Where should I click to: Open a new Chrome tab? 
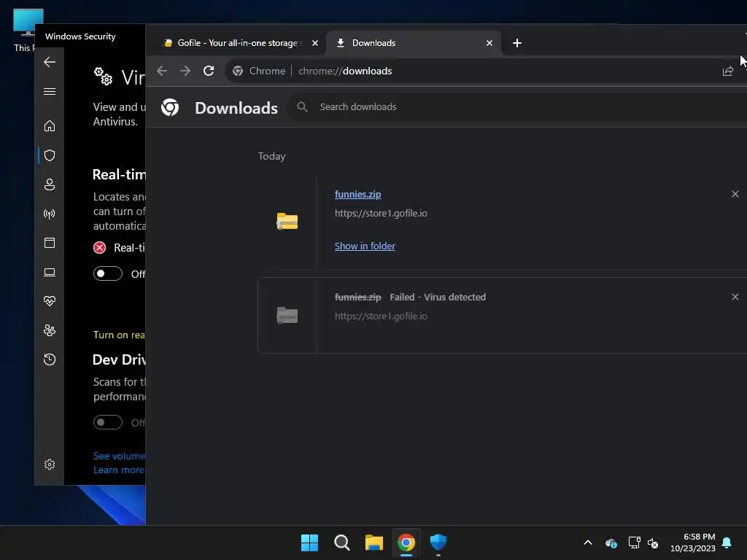[517, 43]
